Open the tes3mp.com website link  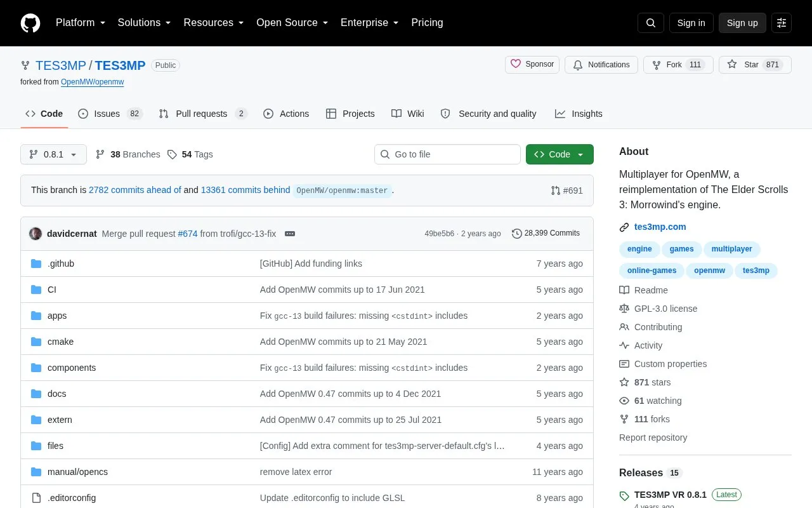[x=660, y=227]
